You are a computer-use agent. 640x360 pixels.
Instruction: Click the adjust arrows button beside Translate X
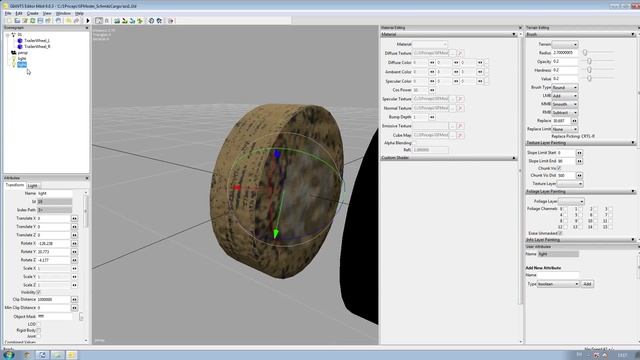pyautogui.click(x=74, y=218)
